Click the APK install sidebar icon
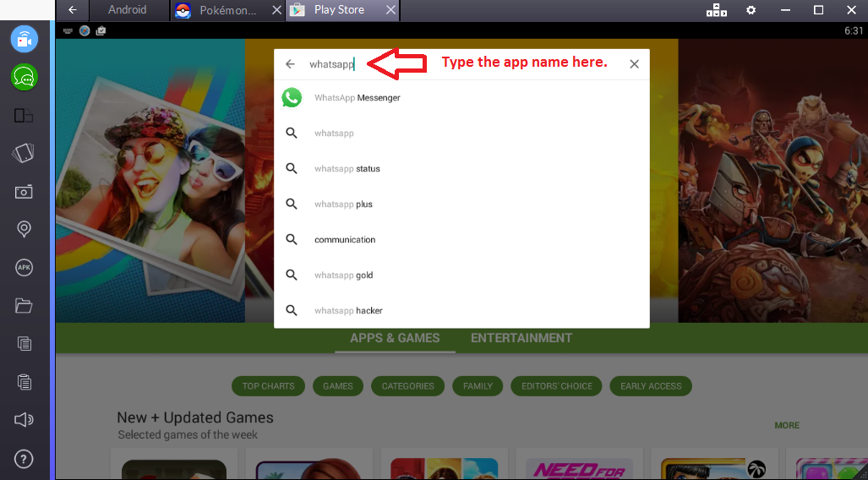This screenshot has height=480, width=868. (24, 268)
